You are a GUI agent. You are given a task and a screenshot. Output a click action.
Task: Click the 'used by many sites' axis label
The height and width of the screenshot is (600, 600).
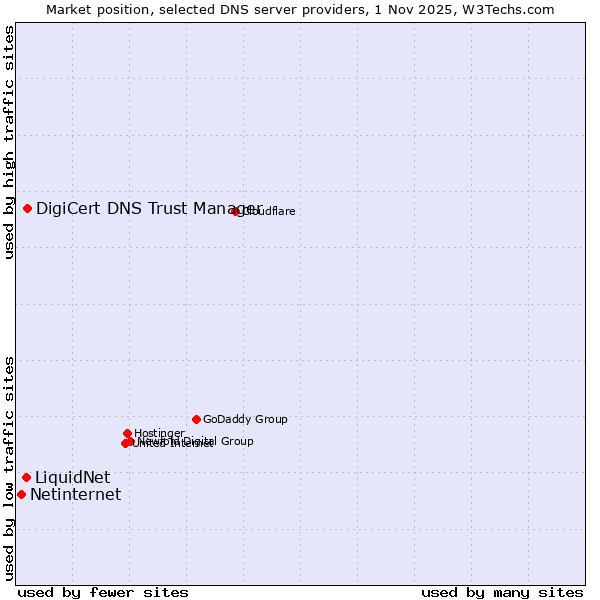(x=502, y=592)
